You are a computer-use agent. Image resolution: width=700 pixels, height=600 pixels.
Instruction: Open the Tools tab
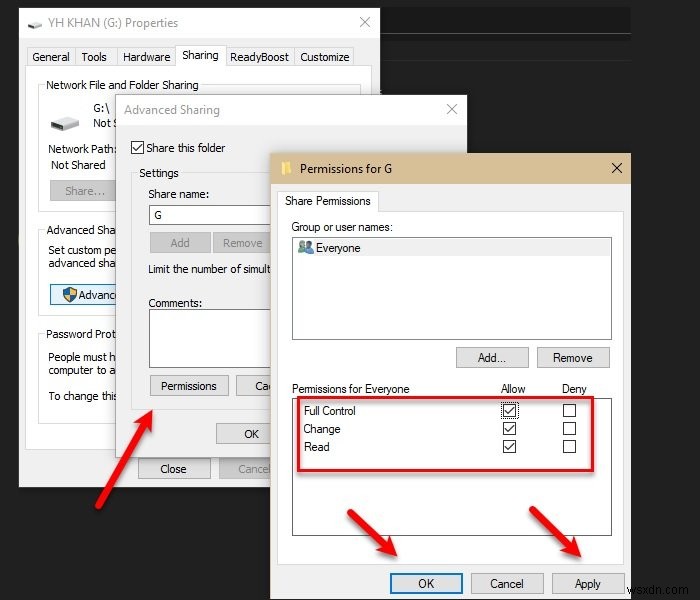[94, 57]
